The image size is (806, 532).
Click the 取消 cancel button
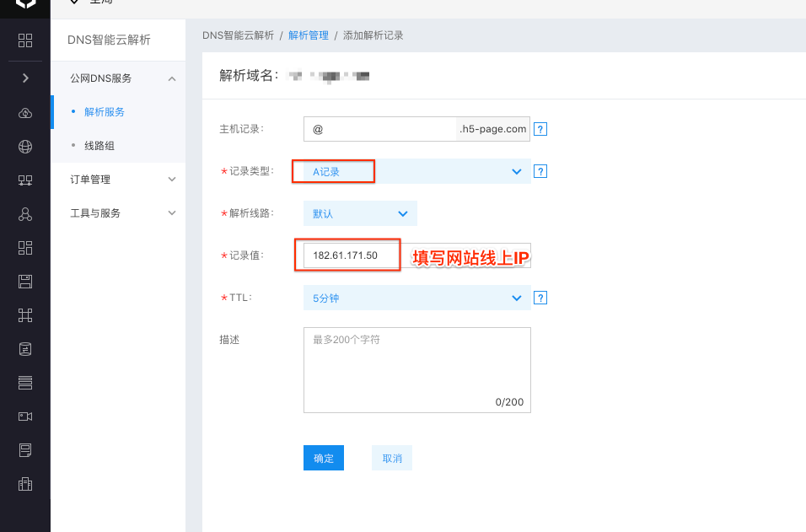coord(392,458)
